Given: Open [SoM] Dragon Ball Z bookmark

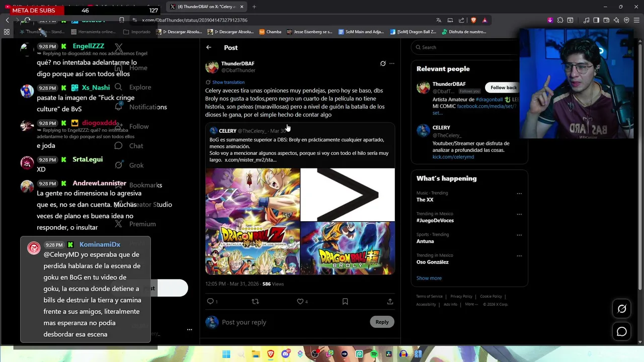Looking at the screenshot, I should (x=413, y=32).
